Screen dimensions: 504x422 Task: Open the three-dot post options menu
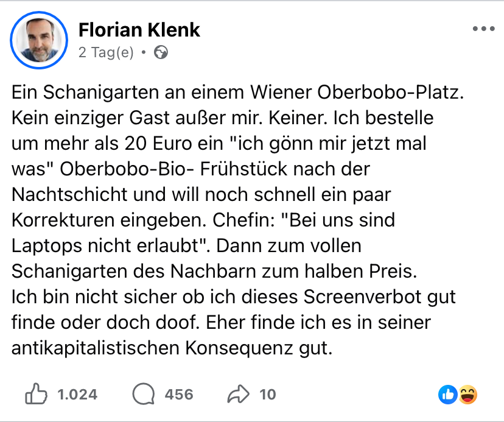click(483, 29)
